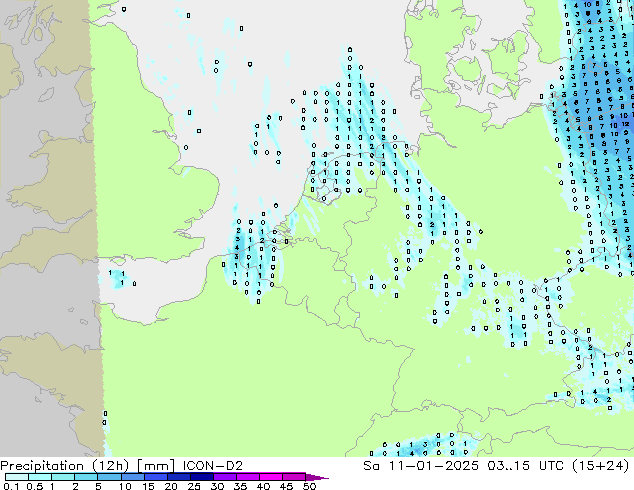Screen dimensions: 634x490
Task: Click the '(15+24)' forecast offset text
Action: 601,466
